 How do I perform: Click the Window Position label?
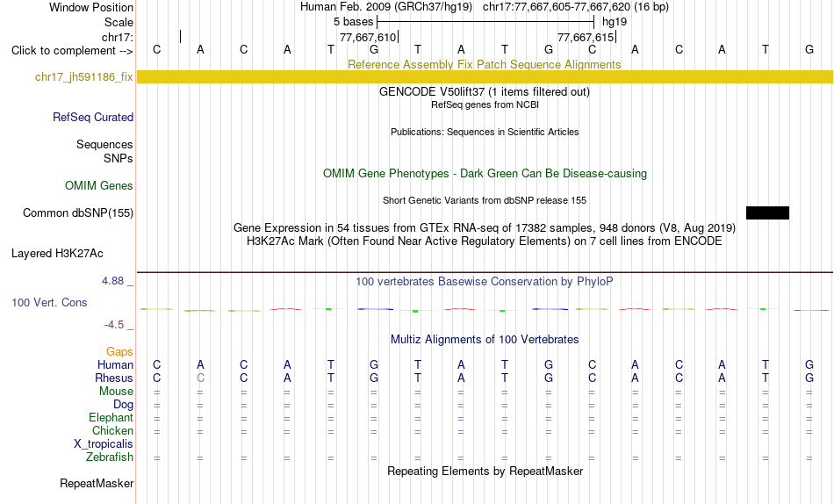pyautogui.click(x=91, y=7)
